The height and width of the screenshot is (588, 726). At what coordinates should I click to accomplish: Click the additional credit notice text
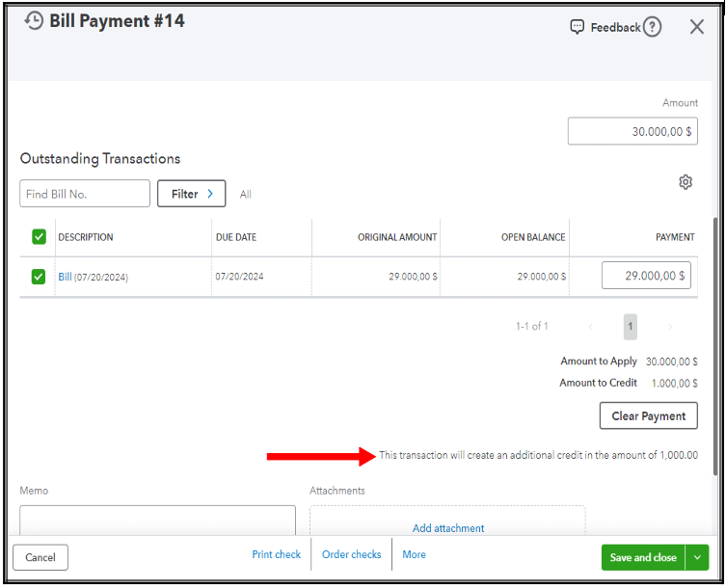539,455
